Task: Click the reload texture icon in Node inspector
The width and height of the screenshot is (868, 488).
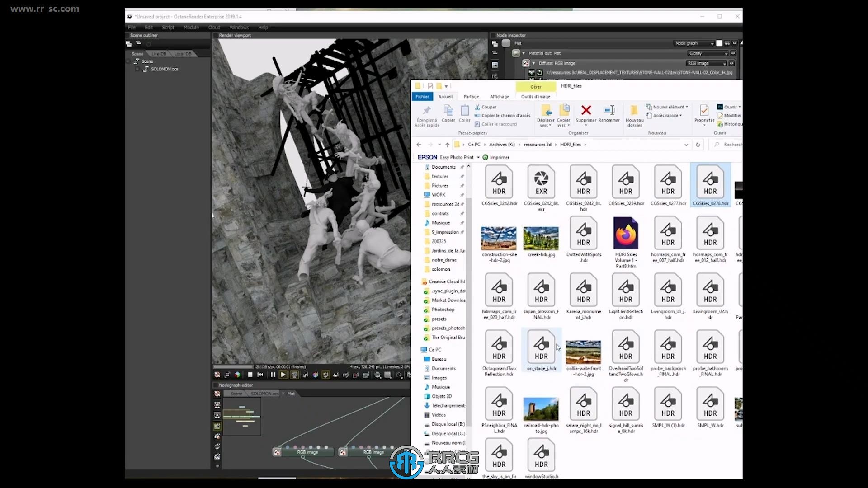Action: point(540,72)
